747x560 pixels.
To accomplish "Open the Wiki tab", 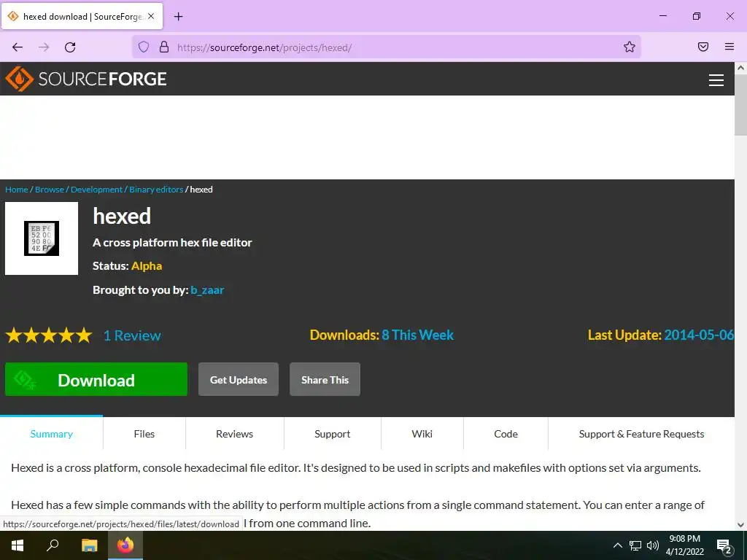I will 422,434.
